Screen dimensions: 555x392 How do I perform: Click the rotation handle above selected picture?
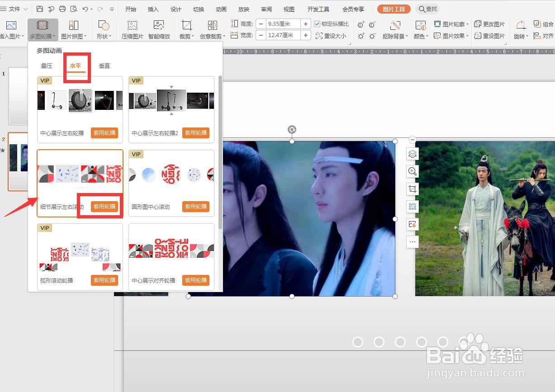pyautogui.click(x=292, y=130)
